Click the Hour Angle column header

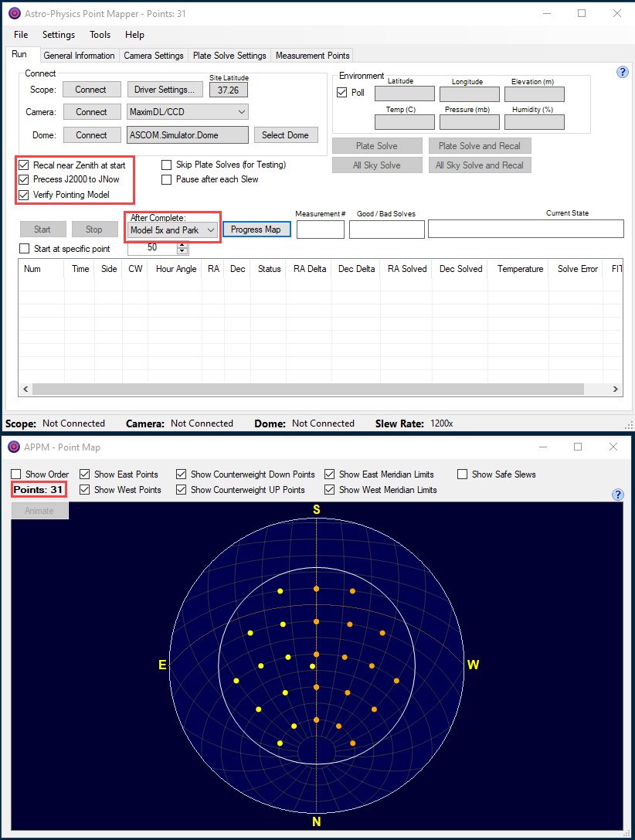175,269
